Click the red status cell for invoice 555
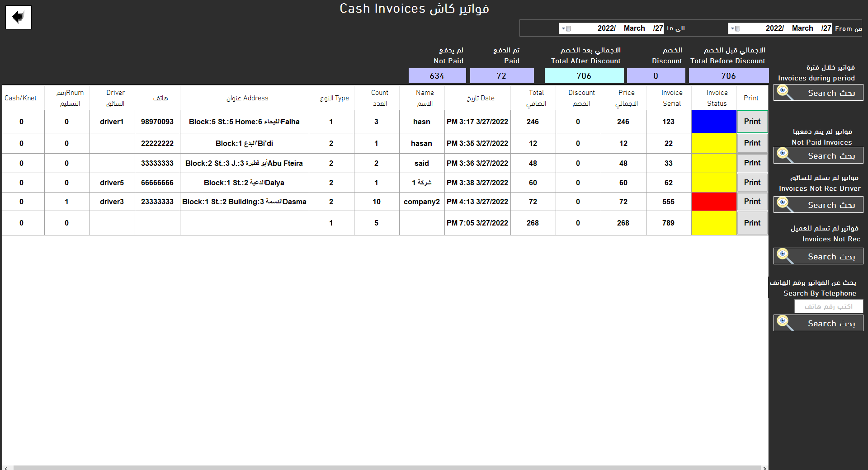This screenshot has width=868, height=470. pyautogui.click(x=714, y=202)
